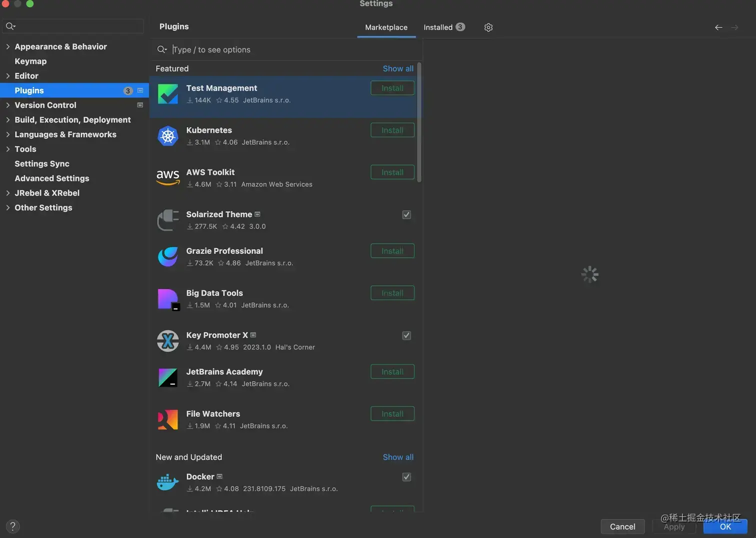Click the bundled marker next to Solarized Theme

click(x=257, y=214)
